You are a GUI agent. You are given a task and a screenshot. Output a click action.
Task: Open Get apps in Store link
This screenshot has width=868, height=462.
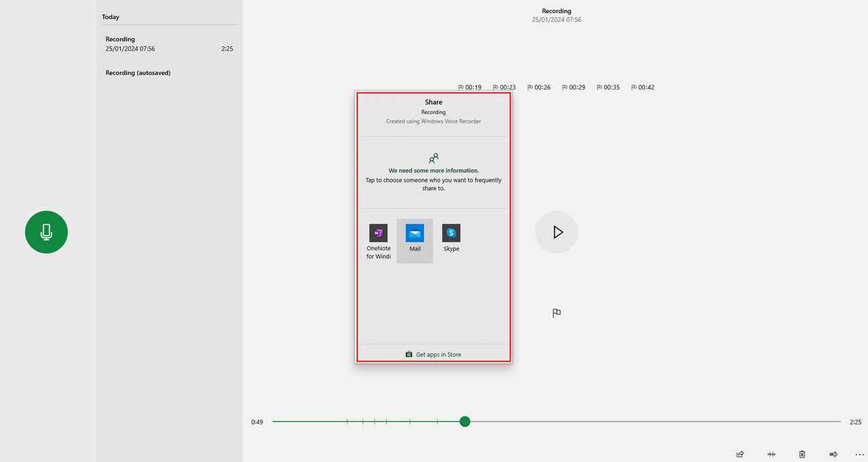[433, 354]
